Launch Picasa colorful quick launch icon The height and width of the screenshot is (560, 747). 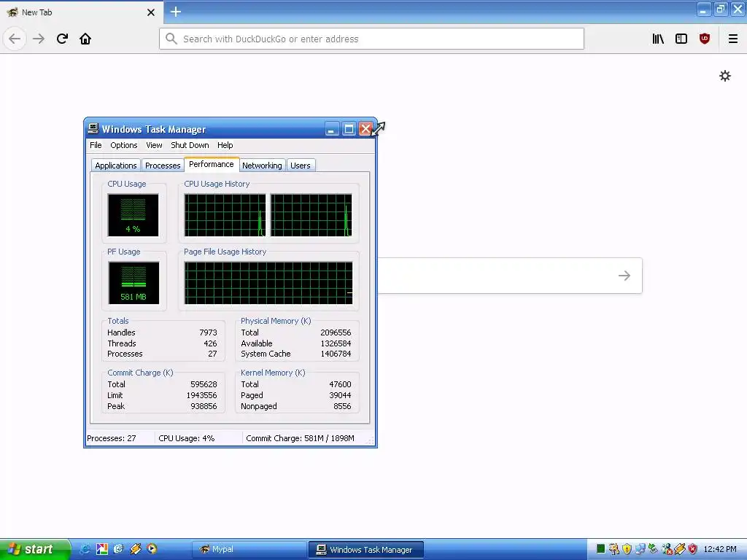[102, 549]
